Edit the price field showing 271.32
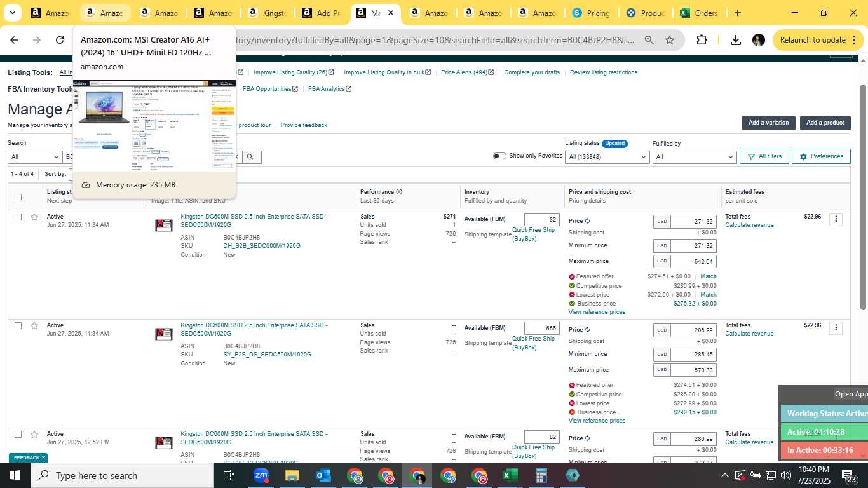This screenshot has width=868, height=488. point(693,222)
